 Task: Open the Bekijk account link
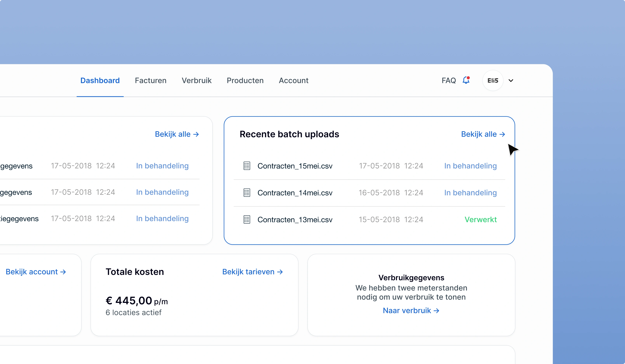pyautogui.click(x=36, y=272)
